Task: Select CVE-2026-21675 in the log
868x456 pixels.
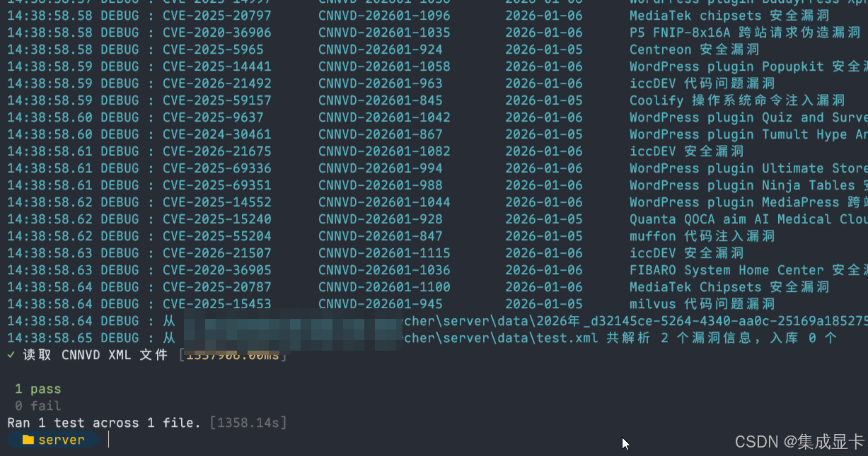Action: (x=216, y=151)
